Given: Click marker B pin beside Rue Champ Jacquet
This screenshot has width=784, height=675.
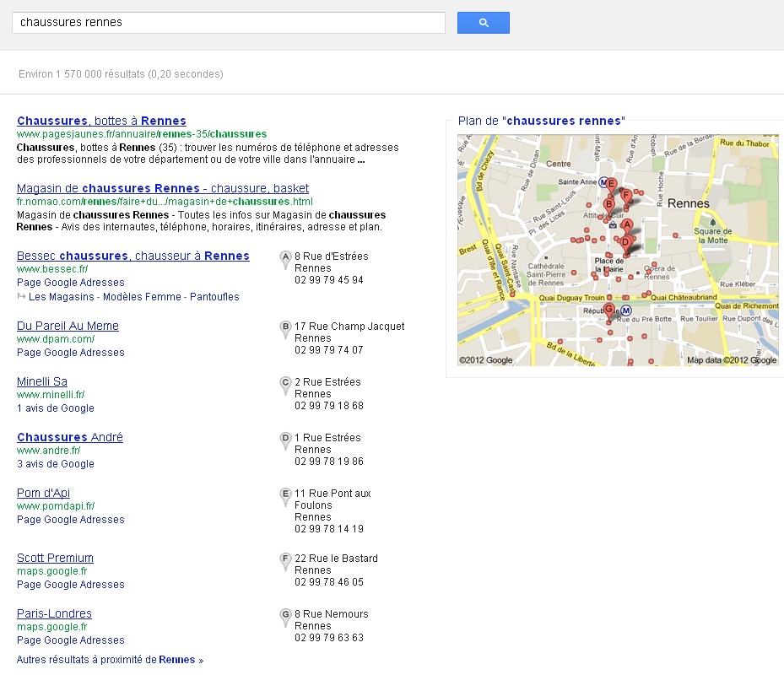Looking at the screenshot, I should pos(285,330).
